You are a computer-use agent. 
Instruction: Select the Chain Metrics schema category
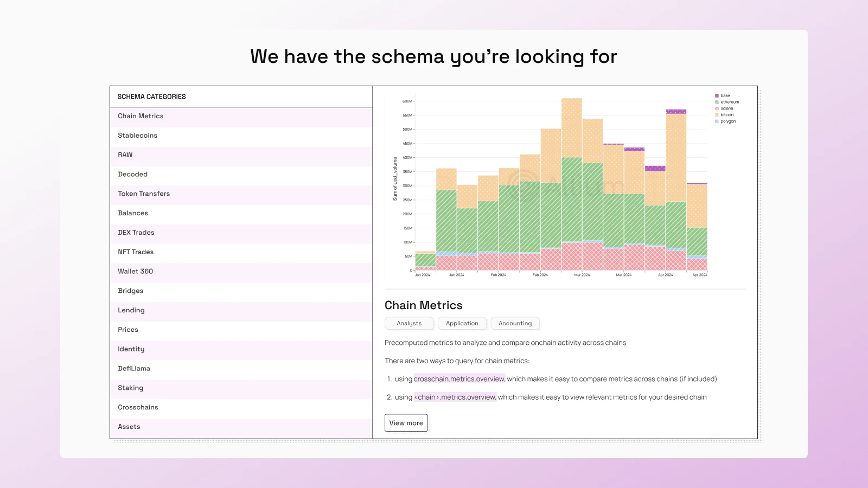point(141,116)
